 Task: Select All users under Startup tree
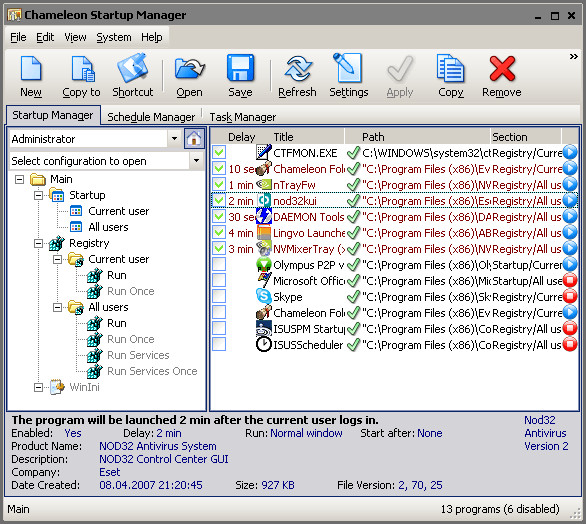coord(108,227)
